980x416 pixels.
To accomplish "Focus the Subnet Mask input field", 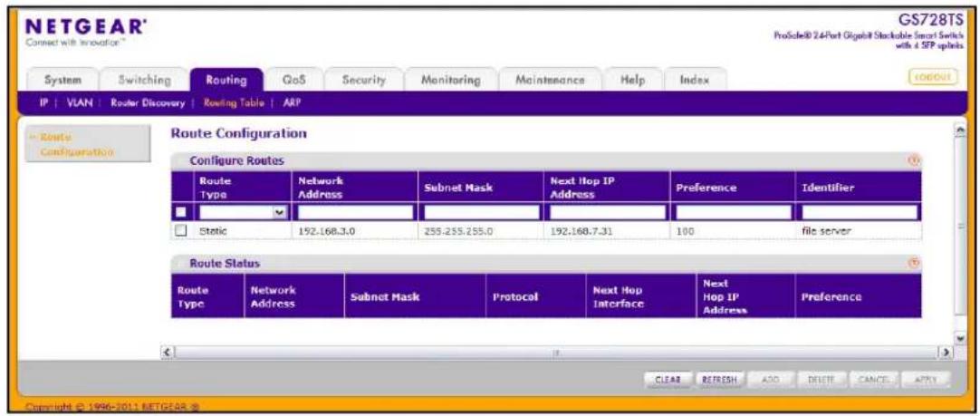I will (x=481, y=213).
